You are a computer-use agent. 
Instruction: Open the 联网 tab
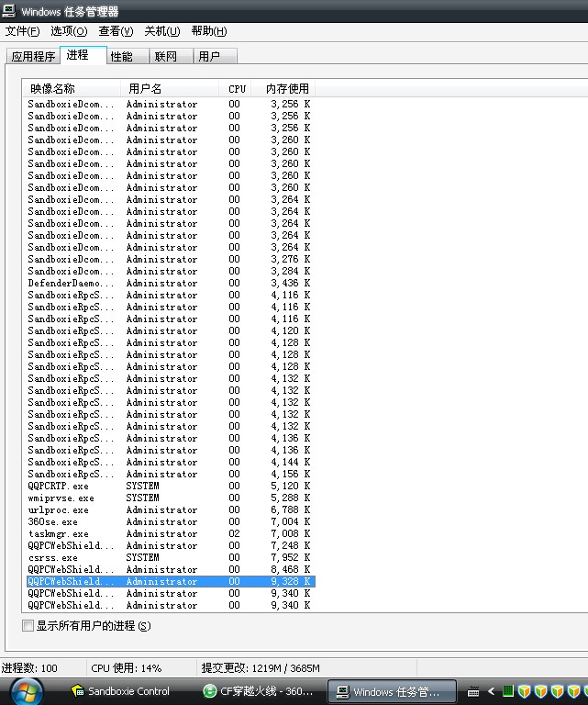point(172,57)
